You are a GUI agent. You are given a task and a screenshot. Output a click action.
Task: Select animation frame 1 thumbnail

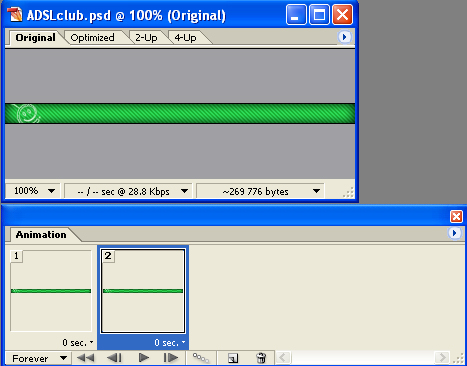(51, 291)
